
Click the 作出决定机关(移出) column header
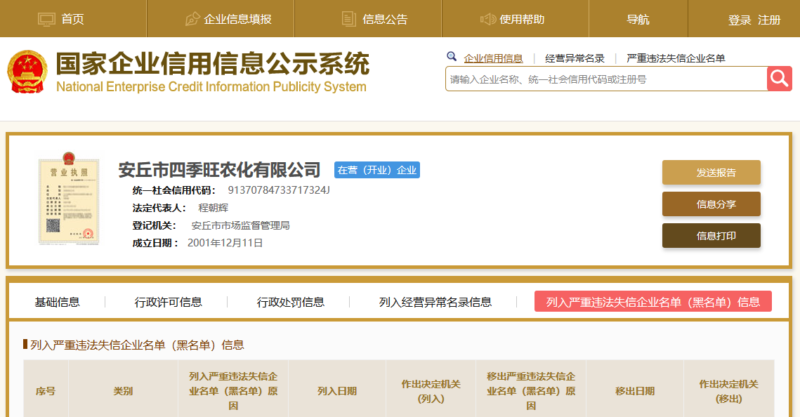click(x=729, y=391)
